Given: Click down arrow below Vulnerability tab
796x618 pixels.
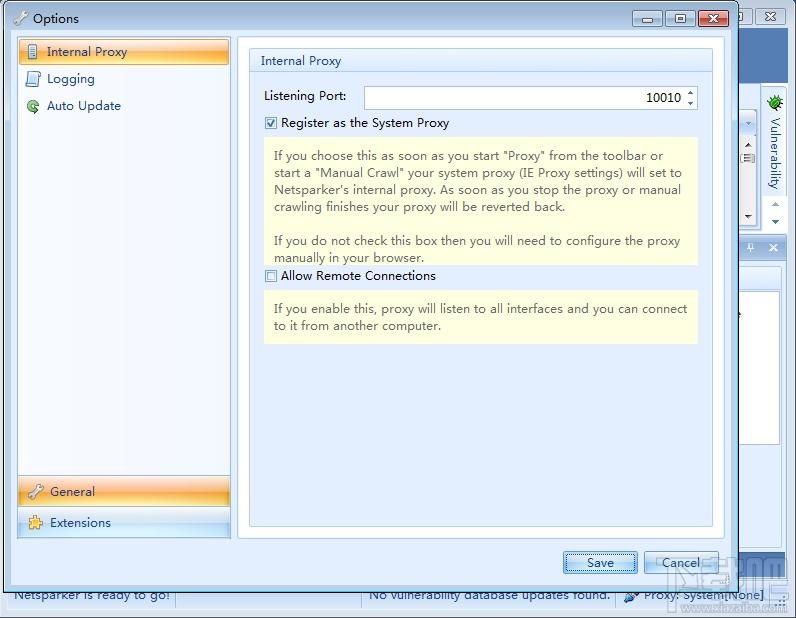Looking at the screenshot, I should (x=776, y=222).
